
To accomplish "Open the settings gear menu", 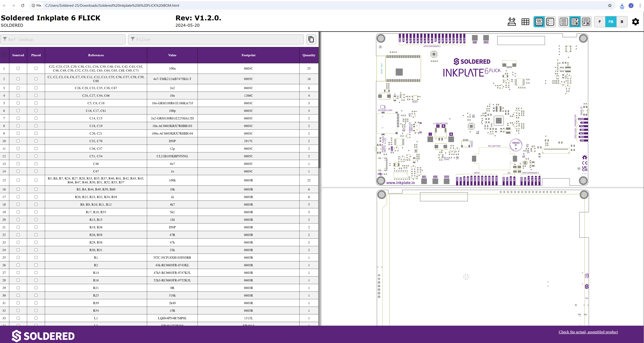I will click(x=635, y=22).
